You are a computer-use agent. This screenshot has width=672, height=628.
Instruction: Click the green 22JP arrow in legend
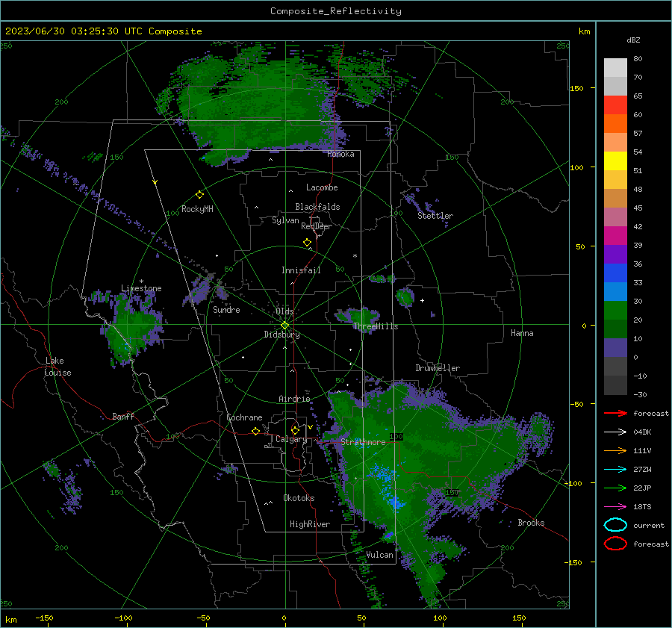(615, 488)
